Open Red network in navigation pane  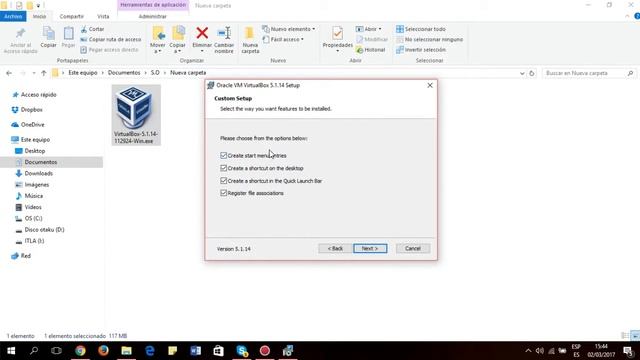click(x=25, y=256)
